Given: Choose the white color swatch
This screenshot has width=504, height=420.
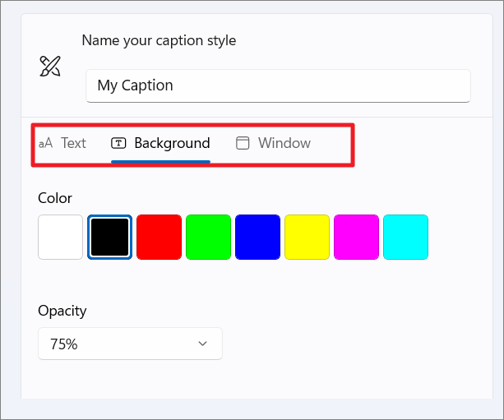Looking at the screenshot, I should tap(60, 238).
